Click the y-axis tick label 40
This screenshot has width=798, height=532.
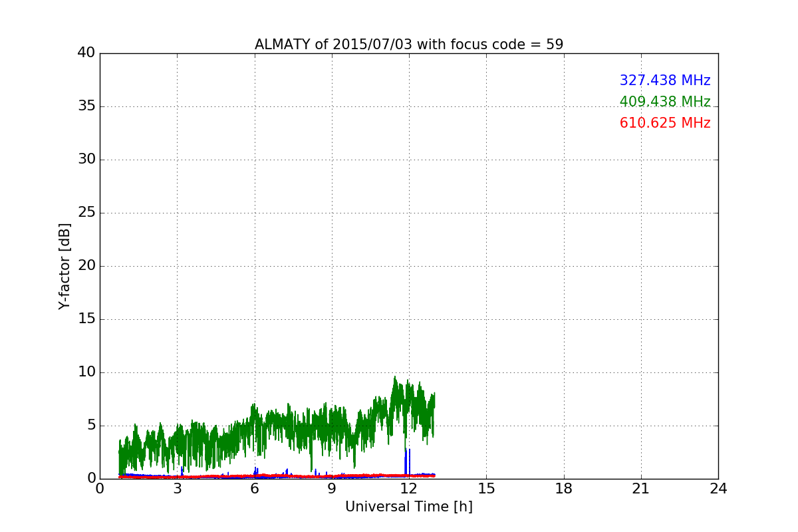(x=86, y=53)
